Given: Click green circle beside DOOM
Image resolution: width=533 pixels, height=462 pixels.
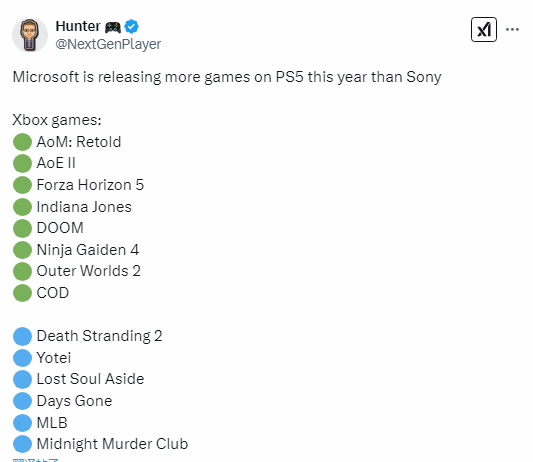Looking at the screenshot, I should tap(22, 228).
